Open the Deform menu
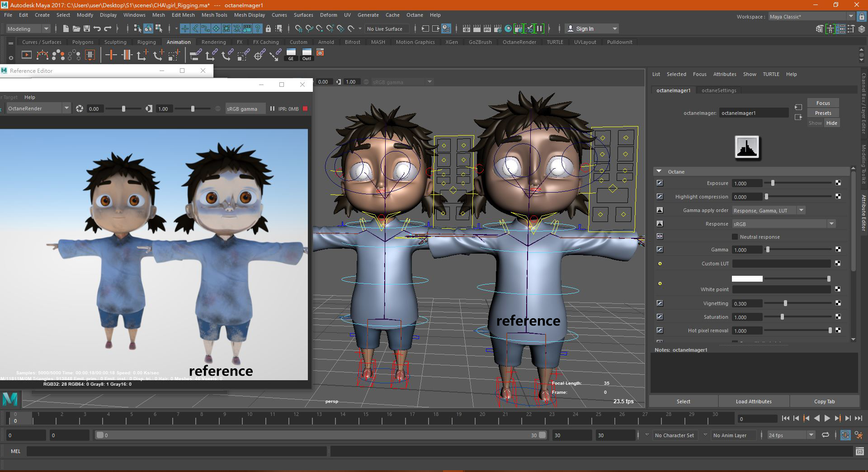The image size is (868, 472). [x=328, y=15]
